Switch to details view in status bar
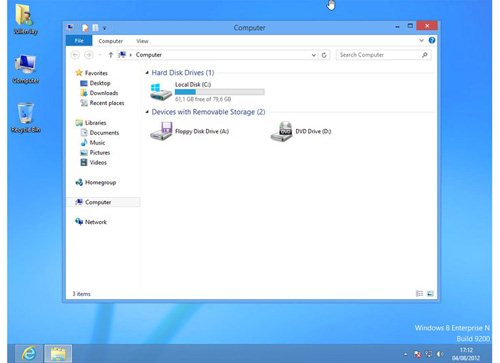 pos(419,294)
